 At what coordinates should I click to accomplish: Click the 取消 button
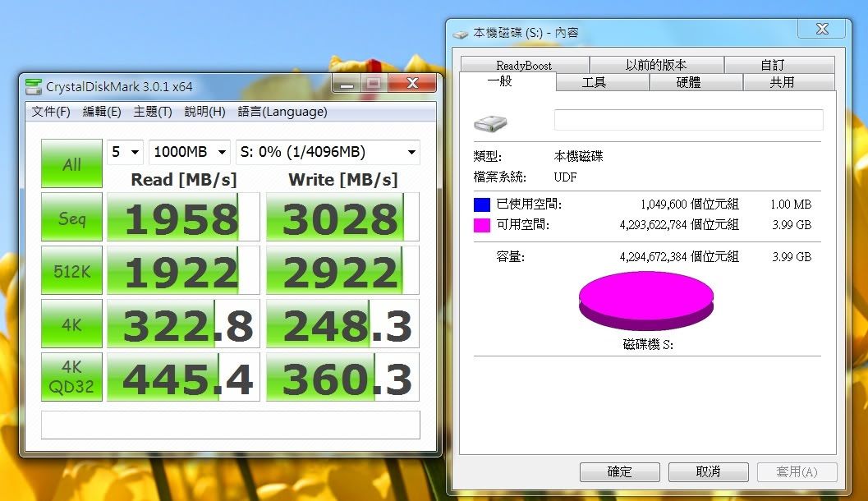click(708, 471)
